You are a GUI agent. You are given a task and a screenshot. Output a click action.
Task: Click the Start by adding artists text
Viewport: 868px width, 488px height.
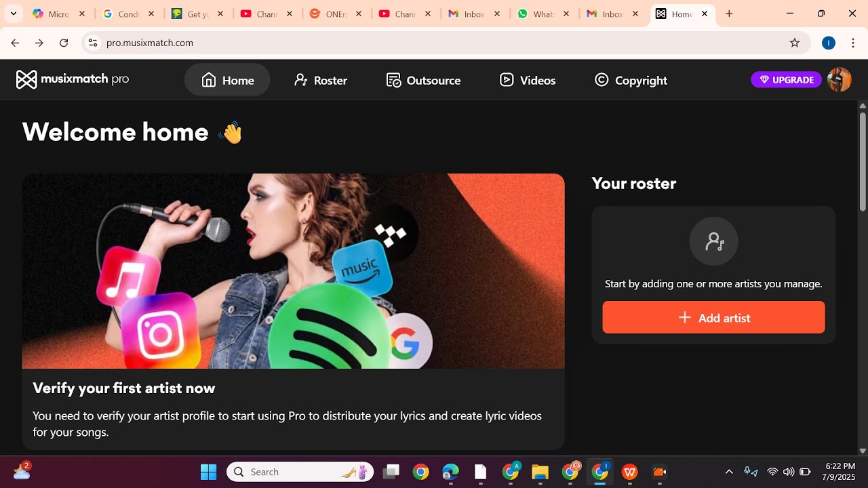[x=713, y=284]
